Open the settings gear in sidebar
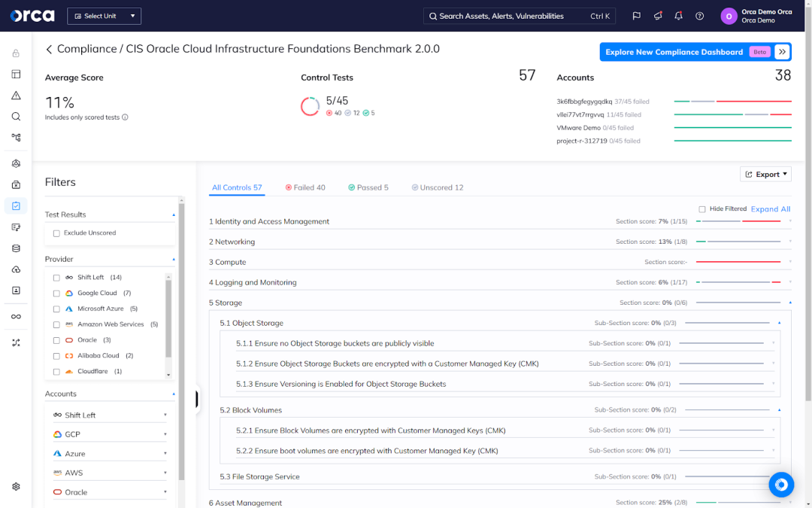The height and width of the screenshot is (508, 812). (16, 487)
